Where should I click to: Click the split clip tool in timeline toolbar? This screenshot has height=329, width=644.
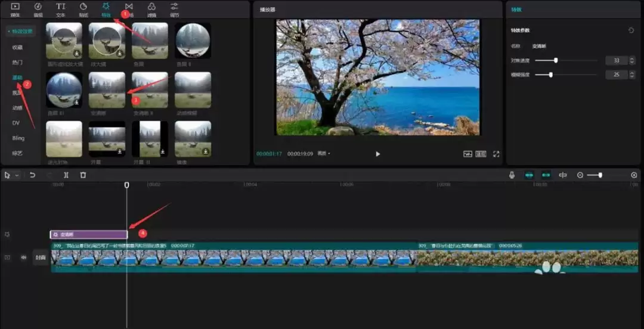[x=66, y=175]
